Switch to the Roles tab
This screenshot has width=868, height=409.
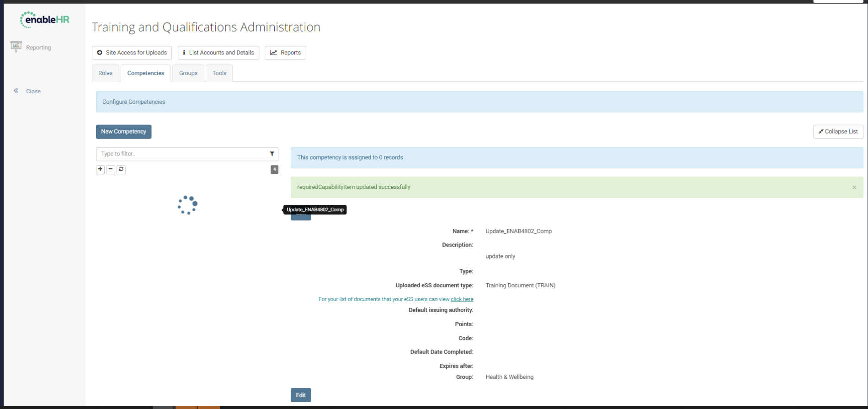click(105, 73)
